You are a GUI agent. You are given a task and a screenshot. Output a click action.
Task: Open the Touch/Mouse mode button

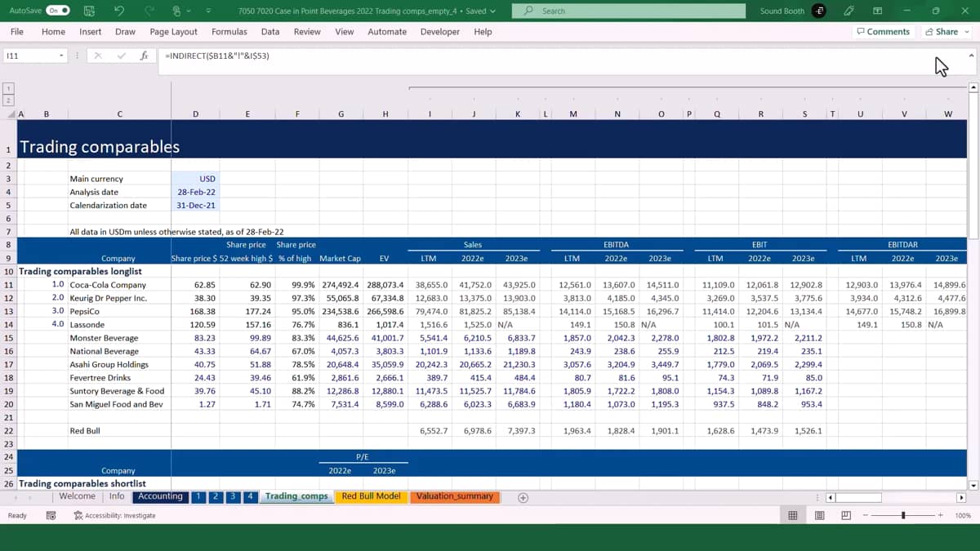(175, 11)
